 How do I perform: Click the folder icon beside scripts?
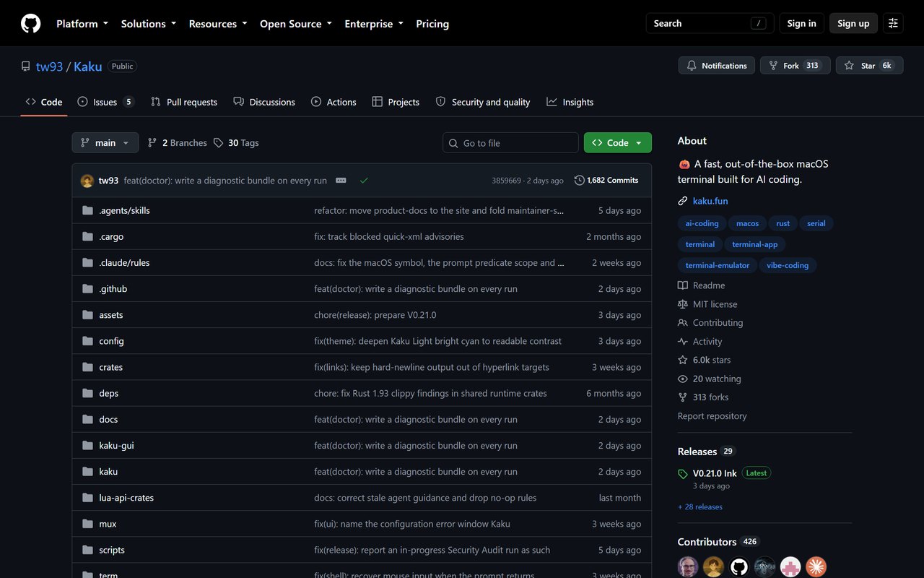pyautogui.click(x=88, y=550)
